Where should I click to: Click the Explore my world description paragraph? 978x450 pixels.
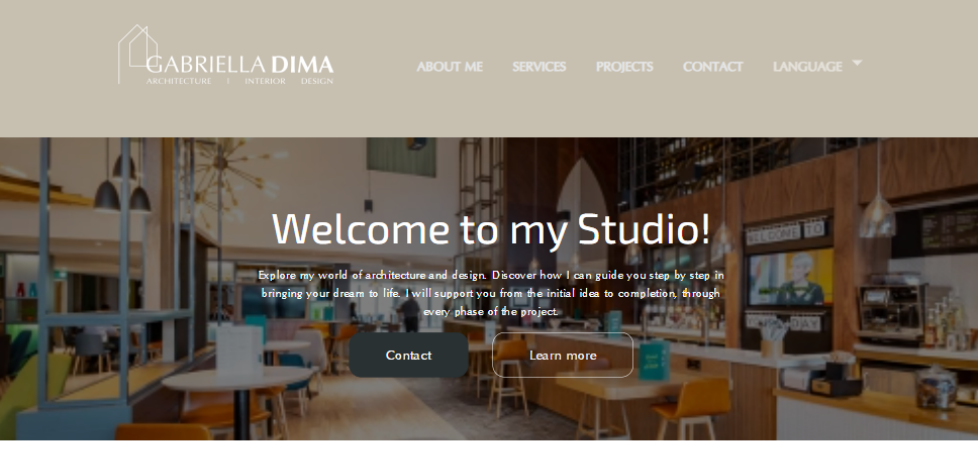point(491,293)
